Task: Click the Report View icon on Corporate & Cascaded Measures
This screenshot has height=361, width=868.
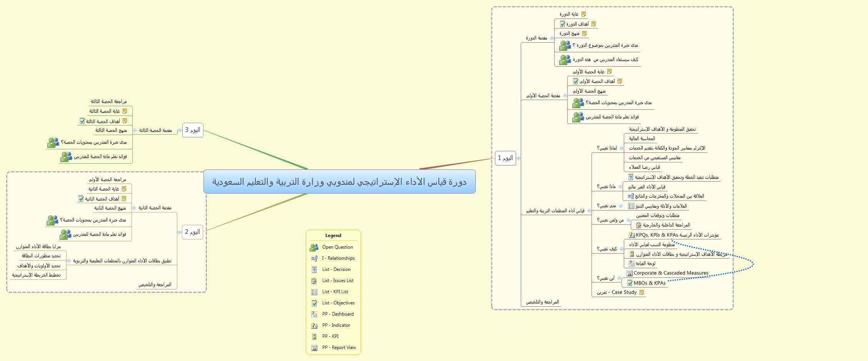Action: click(x=629, y=273)
